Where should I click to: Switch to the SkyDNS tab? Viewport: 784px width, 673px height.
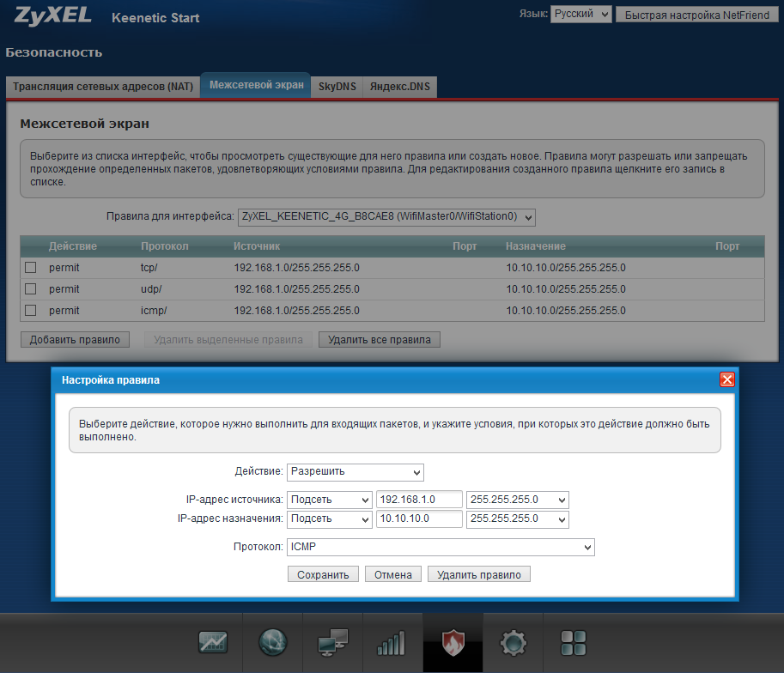[337, 87]
